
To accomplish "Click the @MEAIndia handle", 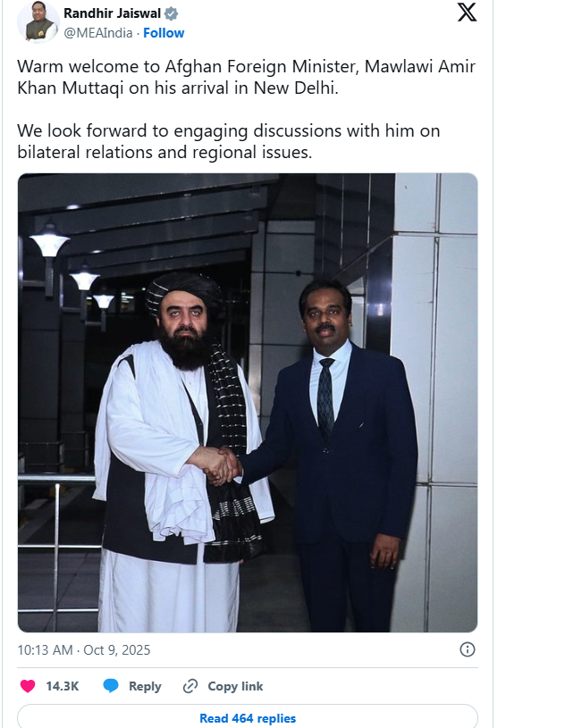I will click(98, 33).
